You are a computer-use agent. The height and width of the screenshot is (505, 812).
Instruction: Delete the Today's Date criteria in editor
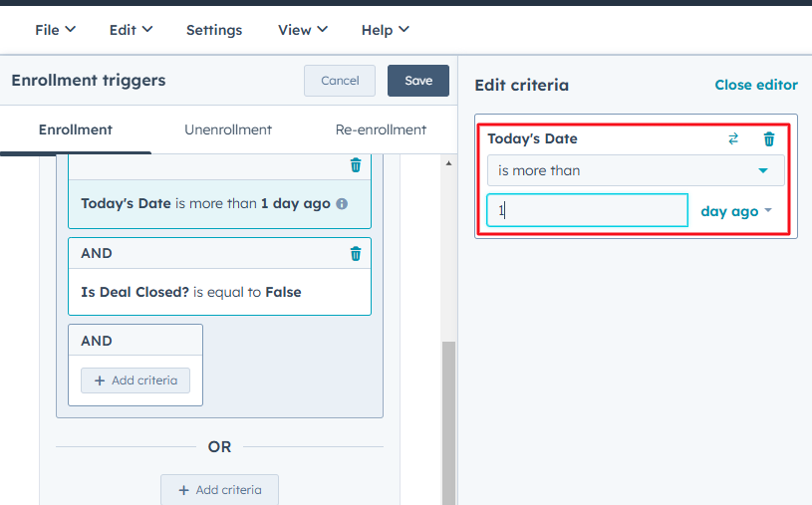768,139
